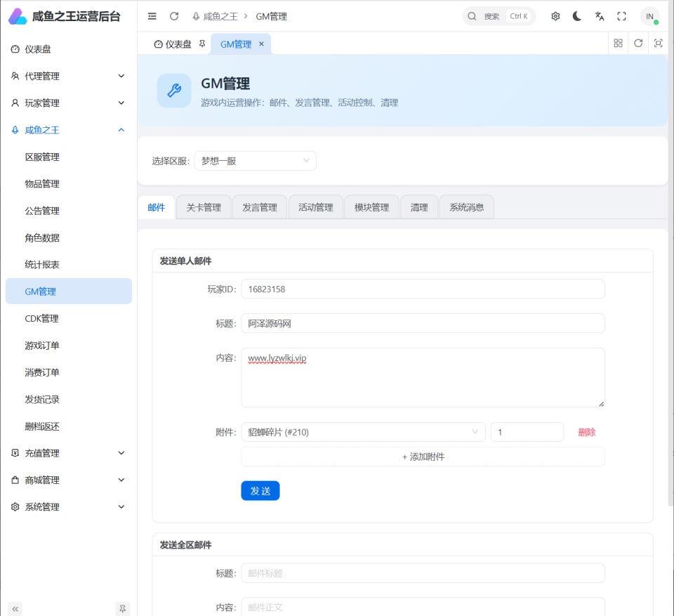Click the refresh icon next to hamburger menu
The image size is (674, 616).
tap(174, 16)
